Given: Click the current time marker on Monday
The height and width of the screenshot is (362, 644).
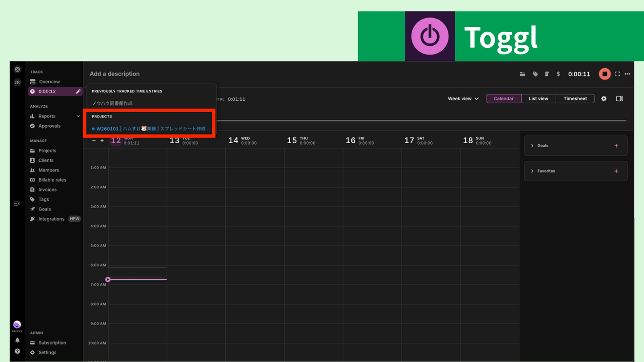Looking at the screenshot, I should pos(108,279).
